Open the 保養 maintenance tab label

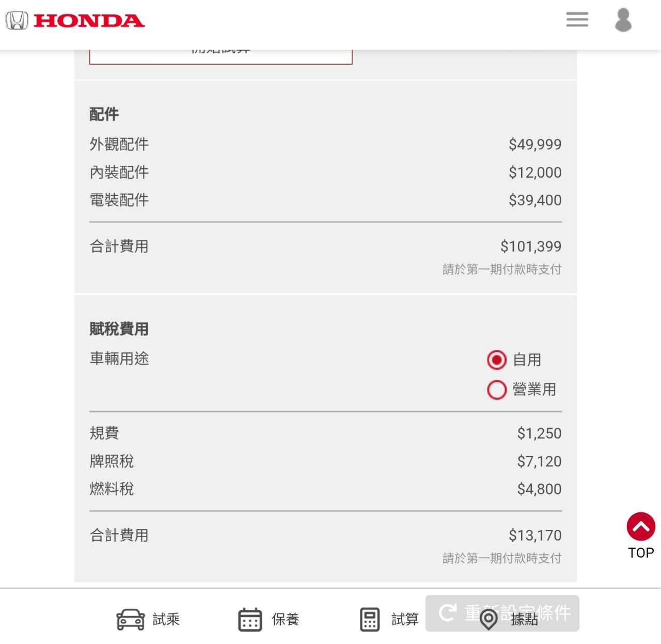point(286,619)
